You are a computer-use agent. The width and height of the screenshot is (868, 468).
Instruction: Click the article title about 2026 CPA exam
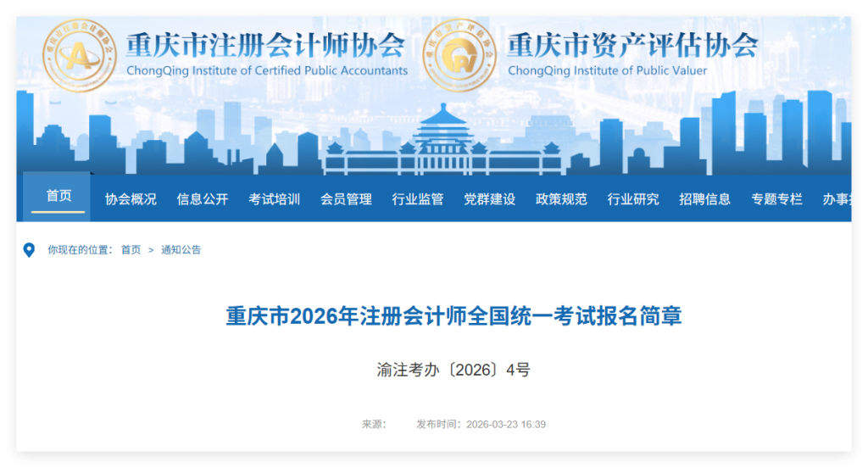pos(453,317)
